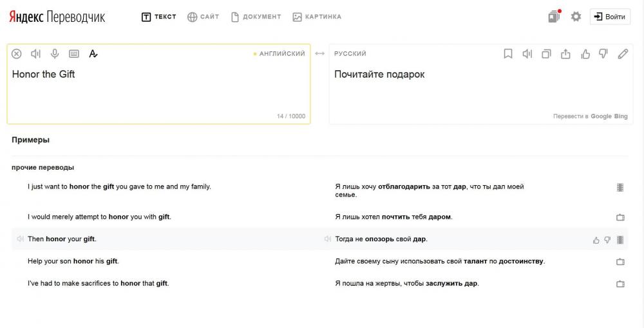Bookmark the translation to favorites
The image size is (644, 328).
pos(508,54)
